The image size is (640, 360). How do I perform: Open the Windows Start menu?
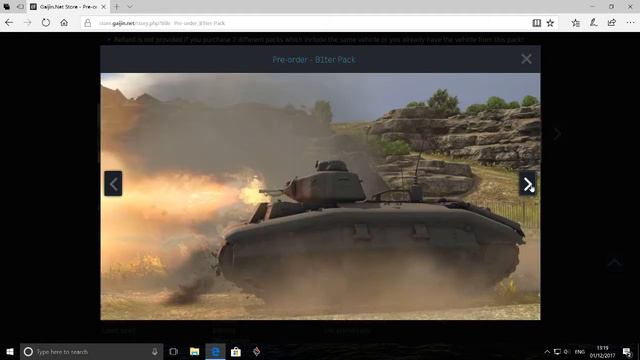pyautogui.click(x=10, y=351)
